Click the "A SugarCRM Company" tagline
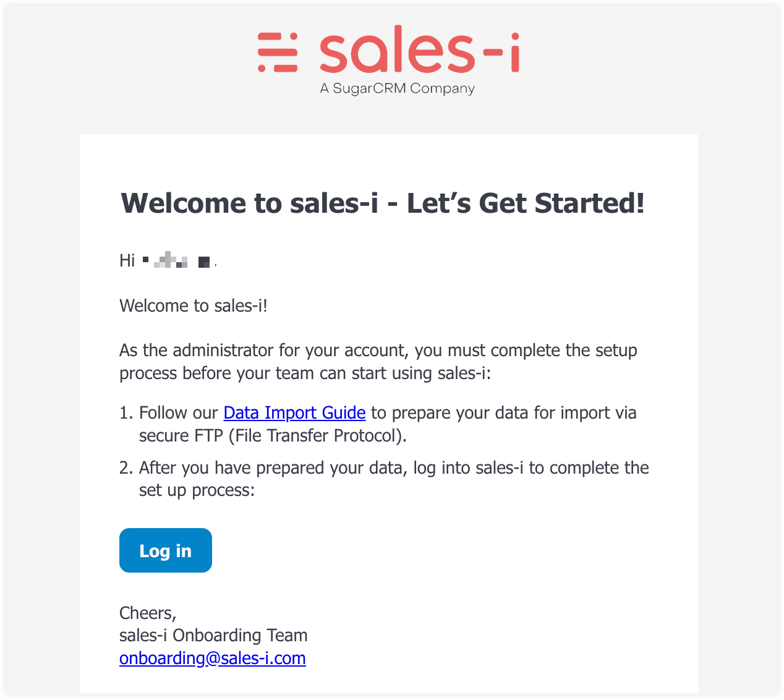Viewport: 784px width, 700px height. [398, 88]
